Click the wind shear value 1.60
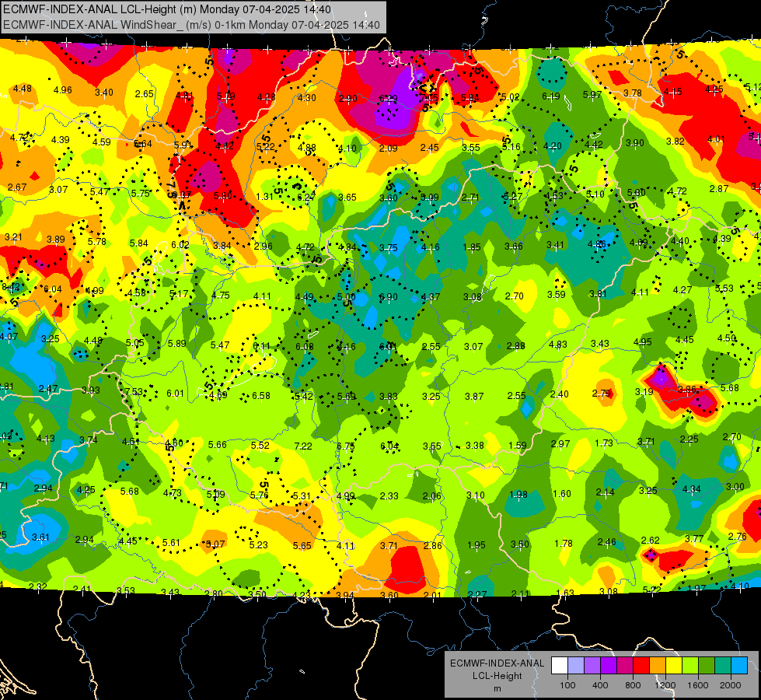 click(561, 494)
